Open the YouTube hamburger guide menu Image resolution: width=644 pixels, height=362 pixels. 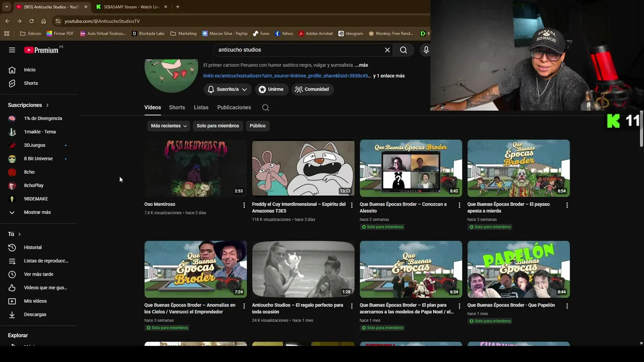(12, 50)
